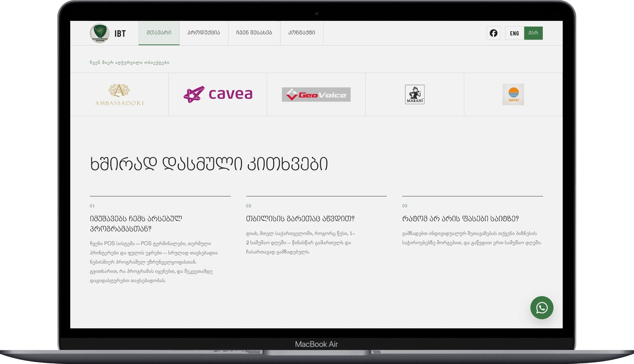Image resolution: width=634 pixels, height=364 pixels.
Task: Click FAQ question 01 heading
Action: [136, 224]
